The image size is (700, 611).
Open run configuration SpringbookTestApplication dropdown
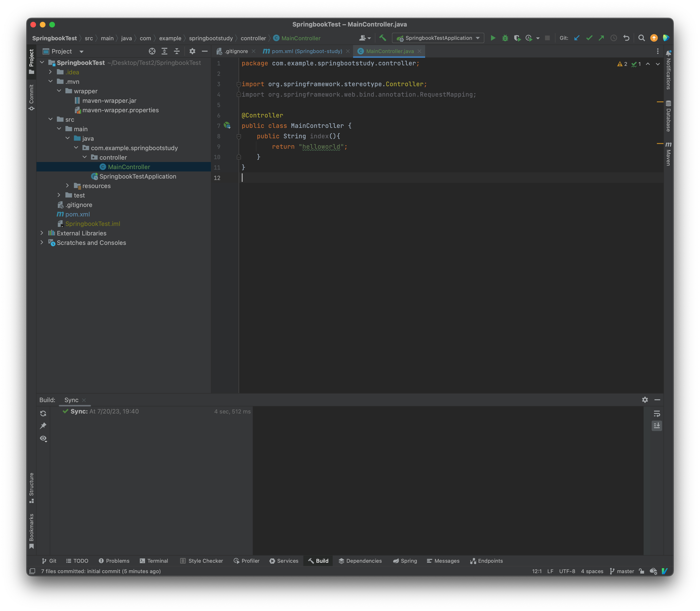(x=438, y=38)
